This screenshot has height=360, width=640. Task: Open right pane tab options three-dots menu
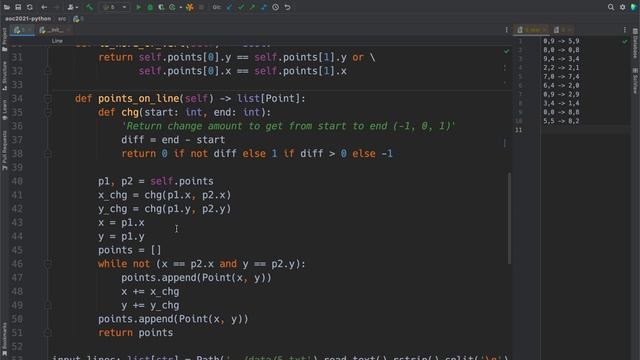pyautogui.click(x=624, y=30)
